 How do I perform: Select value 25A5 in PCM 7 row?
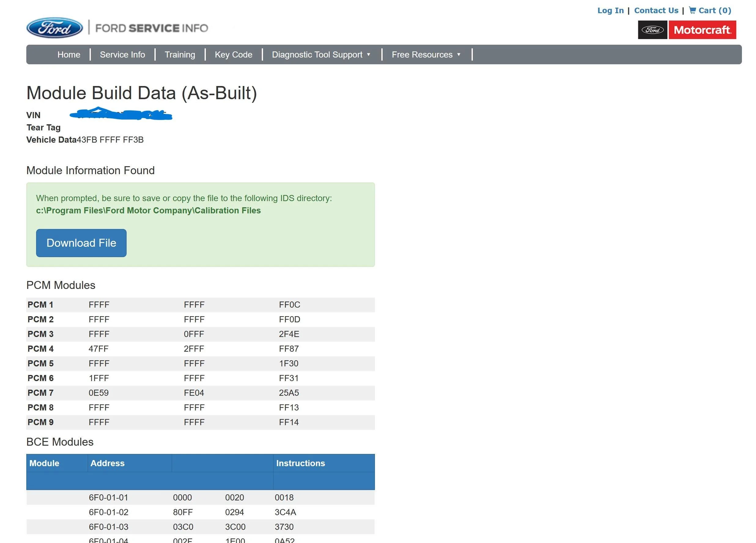click(x=289, y=393)
